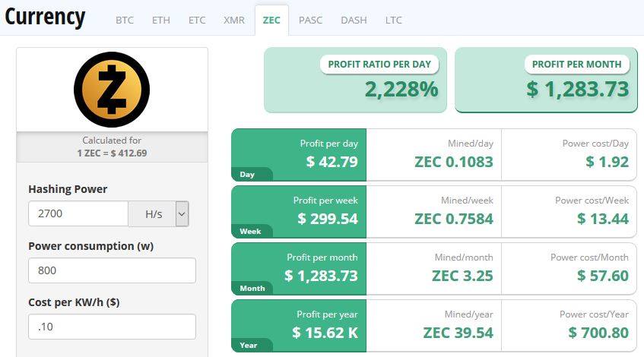Click the Profit Ratio Per Day card
Screen dimensions: 644x357
pos(355,80)
